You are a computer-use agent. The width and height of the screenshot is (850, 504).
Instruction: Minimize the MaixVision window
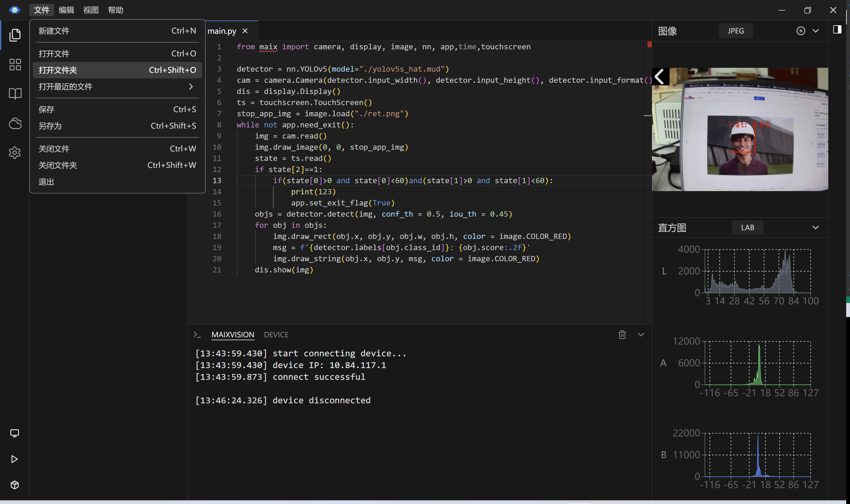click(782, 10)
